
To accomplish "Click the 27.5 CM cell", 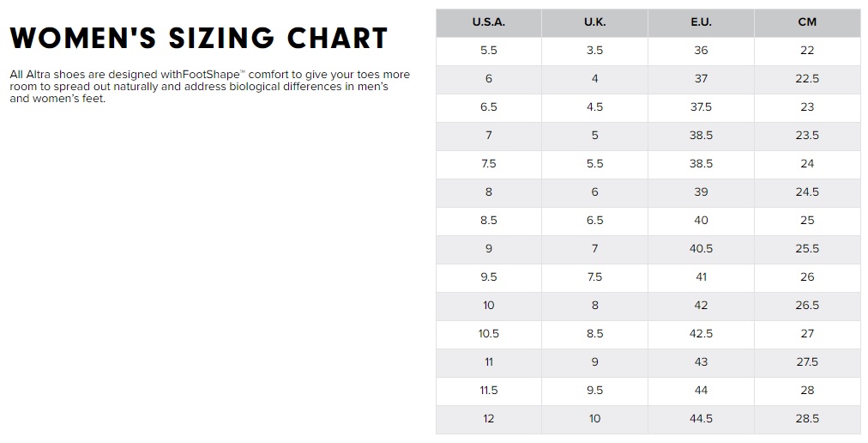I will coord(807,362).
